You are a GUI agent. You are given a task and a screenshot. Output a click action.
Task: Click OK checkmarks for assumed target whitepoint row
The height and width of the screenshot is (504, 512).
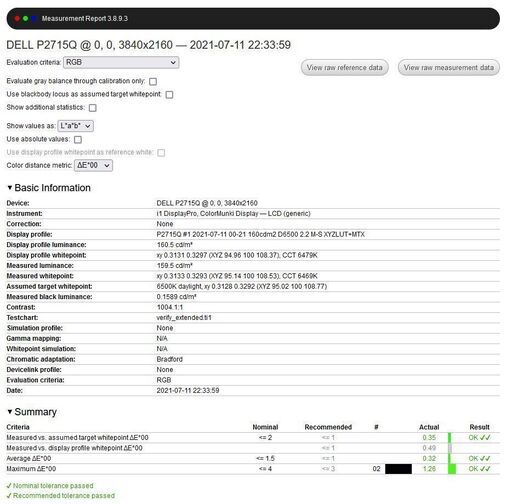[x=480, y=438]
